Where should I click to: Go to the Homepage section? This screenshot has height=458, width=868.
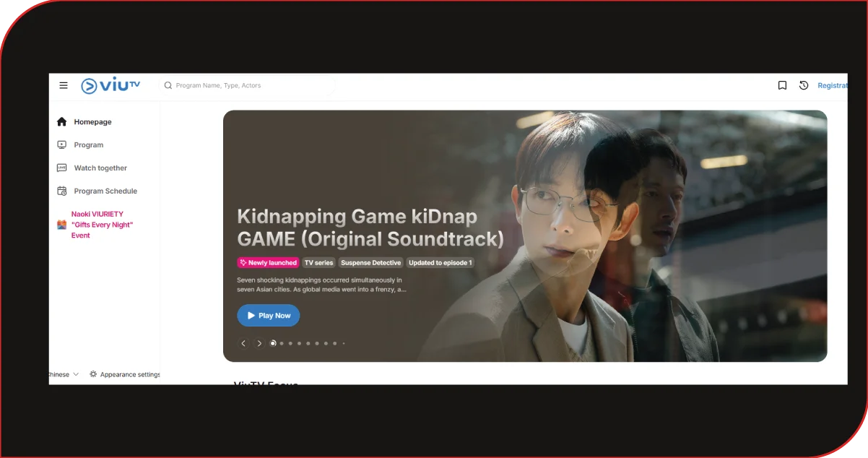(92, 122)
